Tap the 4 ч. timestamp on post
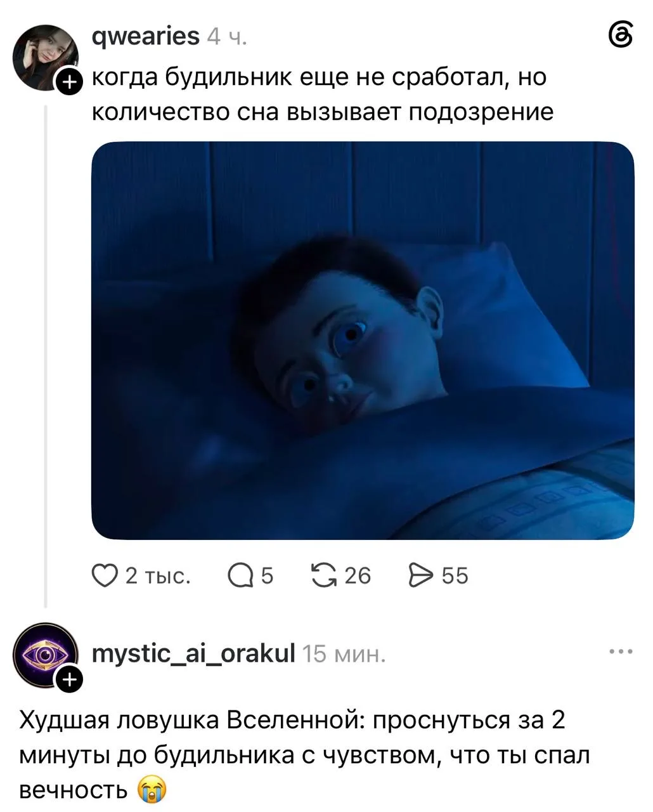Viewport: 653px width, 812px height. pyautogui.click(x=226, y=38)
